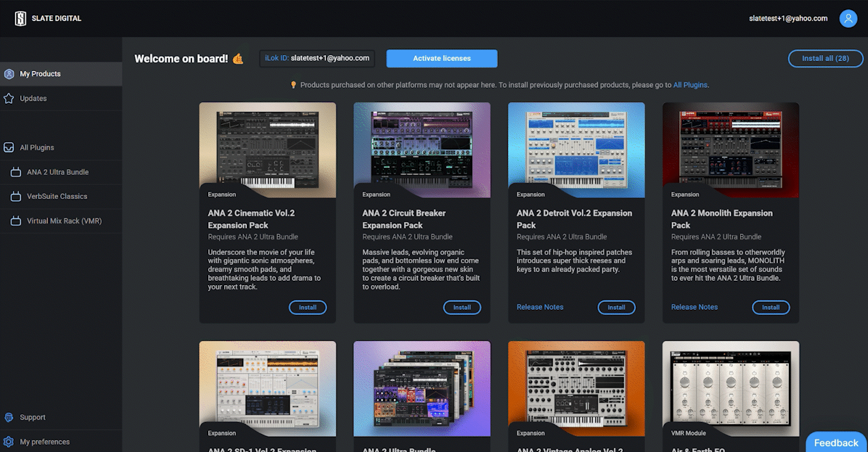The image size is (868, 452).
Task: Open the user account avatar icon
Action: [x=848, y=19]
